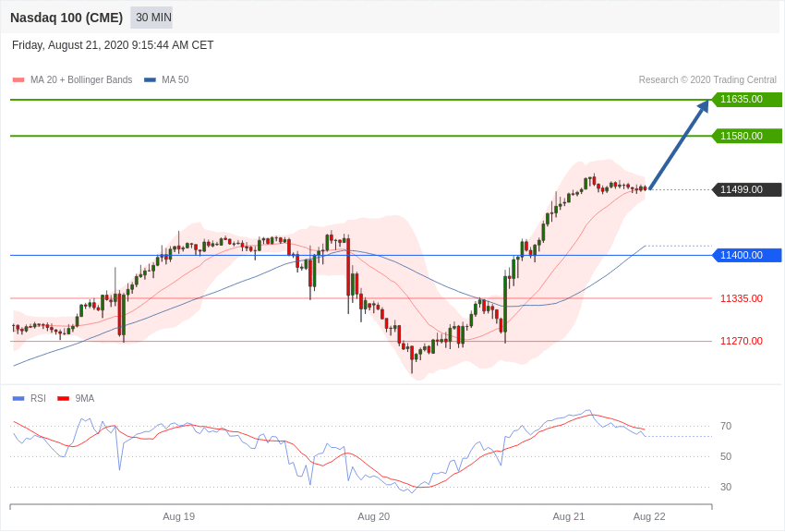Image resolution: width=785 pixels, height=532 pixels.
Task: Click the Nasdaq 100 (CME) chart title
Action: pyautogui.click(x=66, y=18)
